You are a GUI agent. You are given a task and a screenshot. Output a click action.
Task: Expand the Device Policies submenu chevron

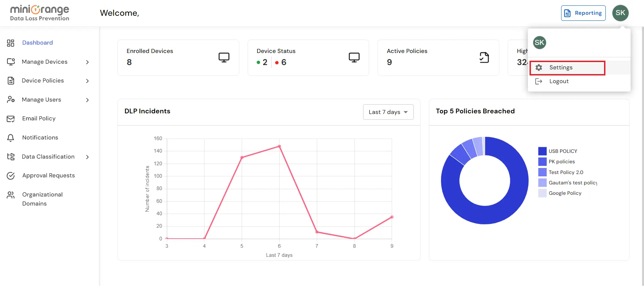[x=87, y=81]
